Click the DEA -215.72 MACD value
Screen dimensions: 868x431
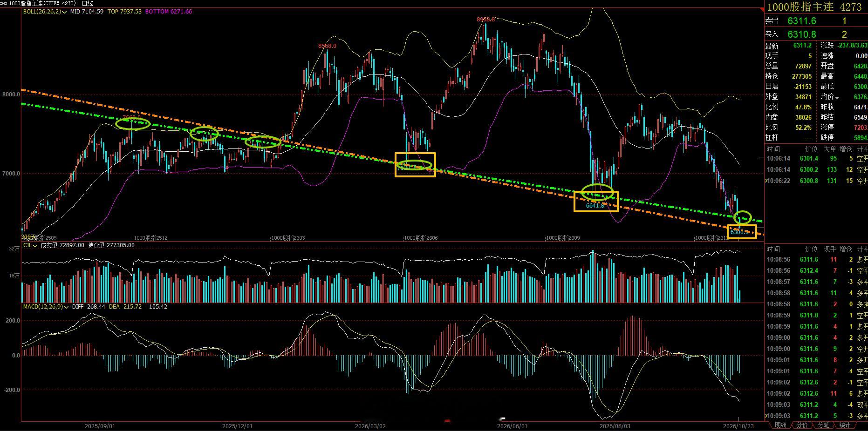click(x=125, y=307)
